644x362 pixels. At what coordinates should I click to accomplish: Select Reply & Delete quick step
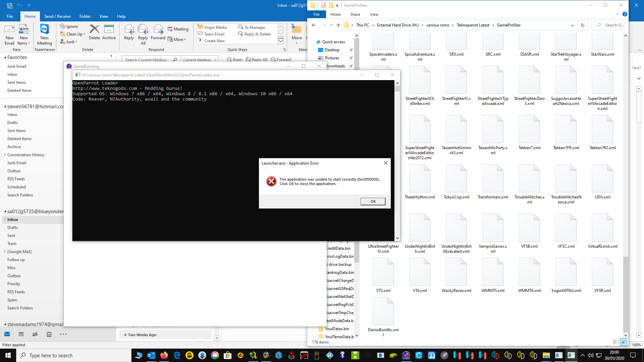[255, 34]
